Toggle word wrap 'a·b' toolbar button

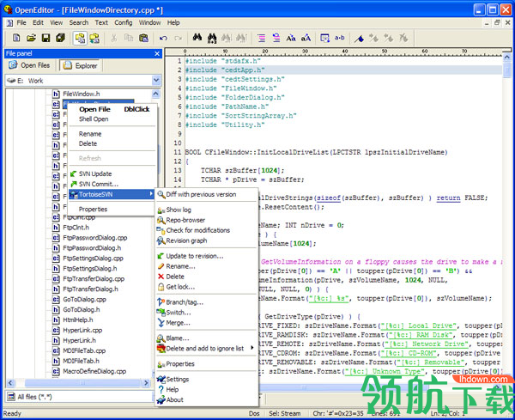click(339, 38)
